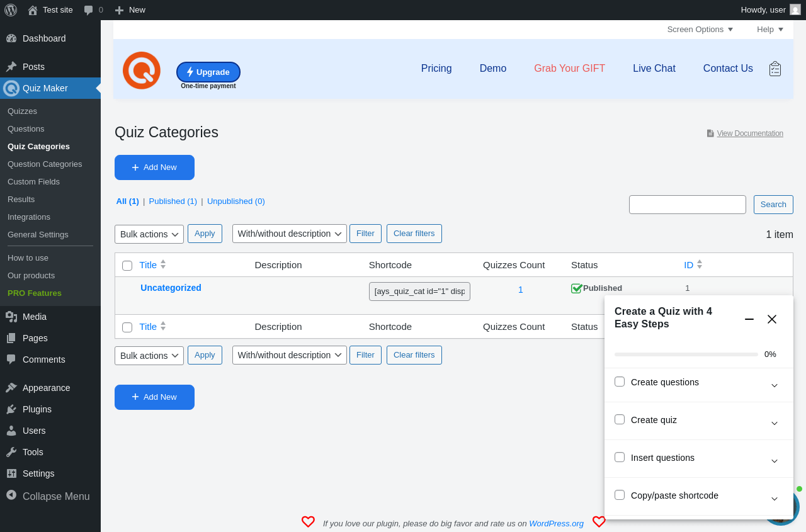Viewport: 806px width, 532px height.
Task: Click the Plugins plug icon
Action: tap(11, 409)
